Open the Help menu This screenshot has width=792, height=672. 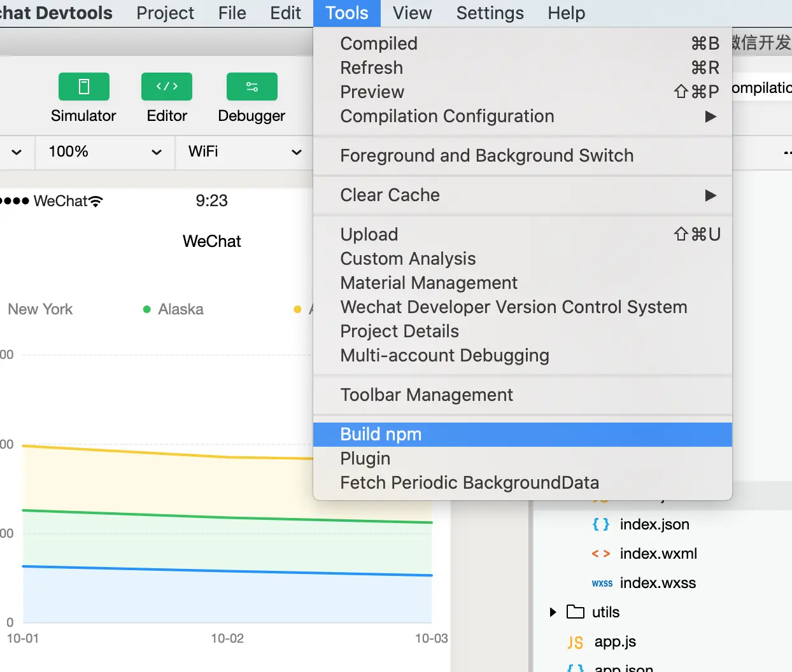pyautogui.click(x=567, y=13)
